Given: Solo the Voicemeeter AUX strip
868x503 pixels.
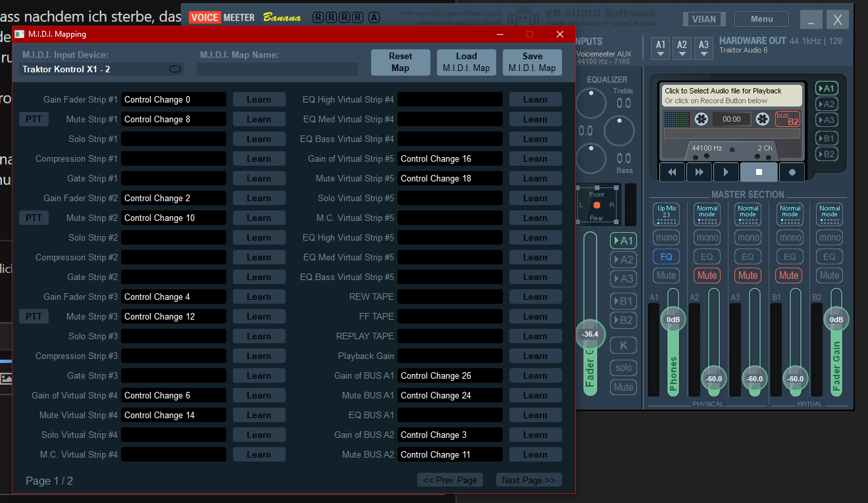Looking at the screenshot, I should (x=623, y=368).
